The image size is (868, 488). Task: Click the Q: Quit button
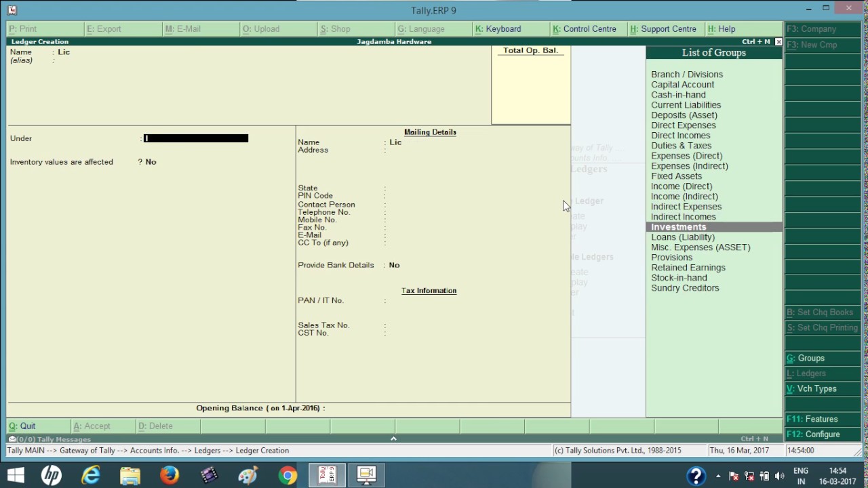39,426
